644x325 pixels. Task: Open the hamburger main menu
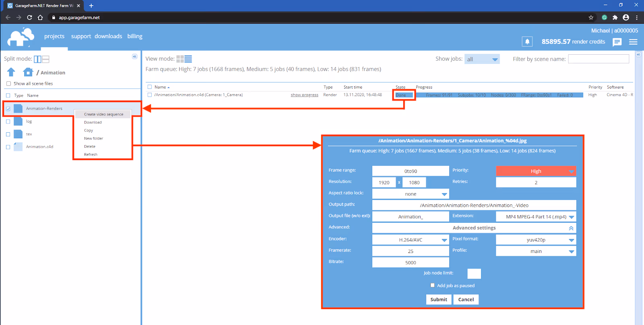click(633, 42)
